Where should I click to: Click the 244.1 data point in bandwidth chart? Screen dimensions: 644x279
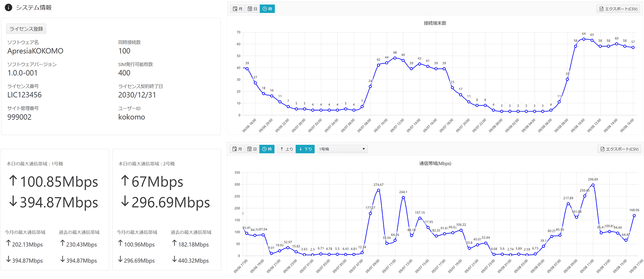(x=403, y=197)
